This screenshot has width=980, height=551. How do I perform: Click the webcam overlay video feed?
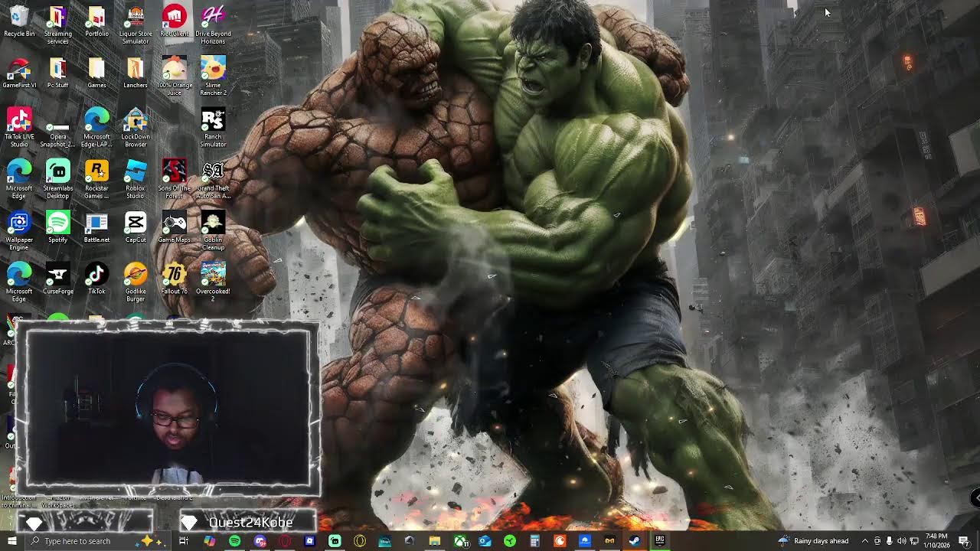[168, 408]
